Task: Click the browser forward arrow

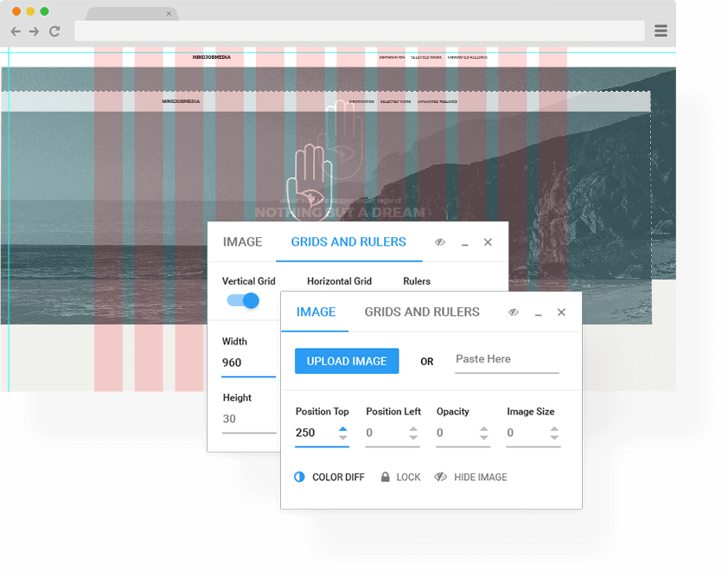Action: (34, 32)
